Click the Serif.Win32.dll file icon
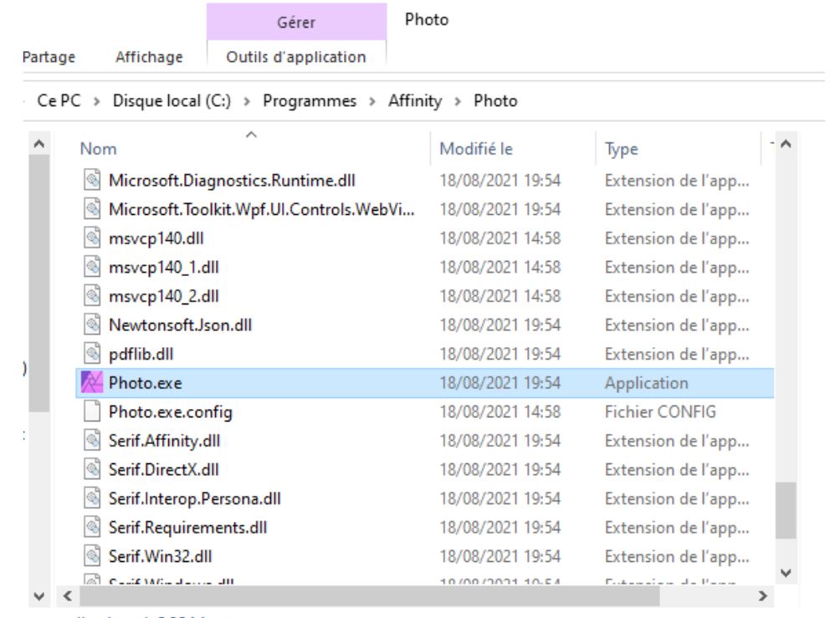The width and height of the screenshot is (840, 618). [x=92, y=556]
